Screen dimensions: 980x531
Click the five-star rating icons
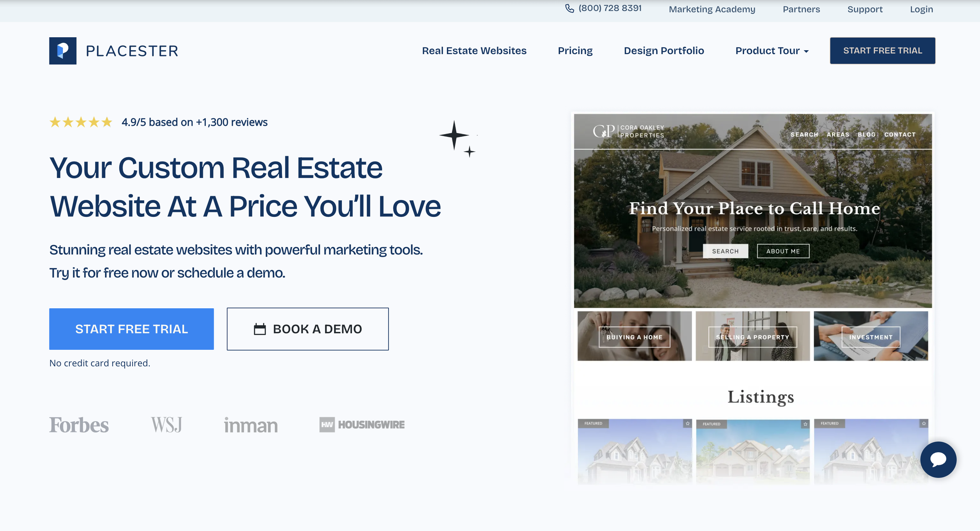[81, 122]
